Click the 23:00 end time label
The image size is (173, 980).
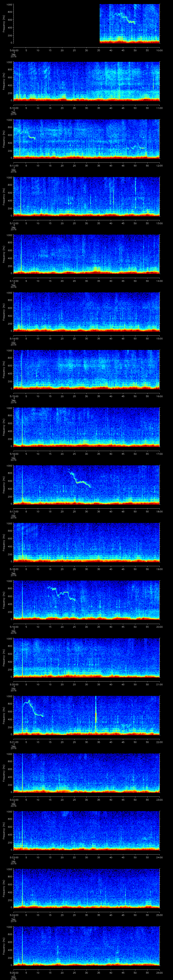[x=159, y=800]
